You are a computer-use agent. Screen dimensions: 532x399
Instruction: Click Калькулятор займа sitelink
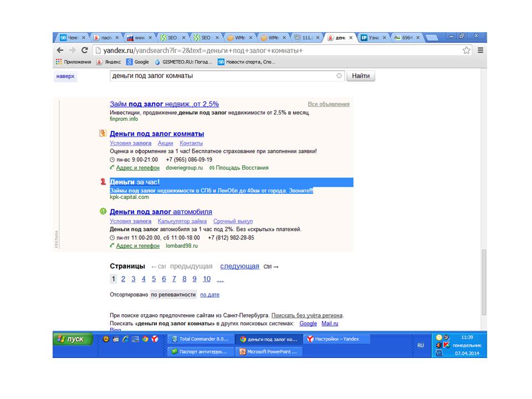(x=182, y=221)
